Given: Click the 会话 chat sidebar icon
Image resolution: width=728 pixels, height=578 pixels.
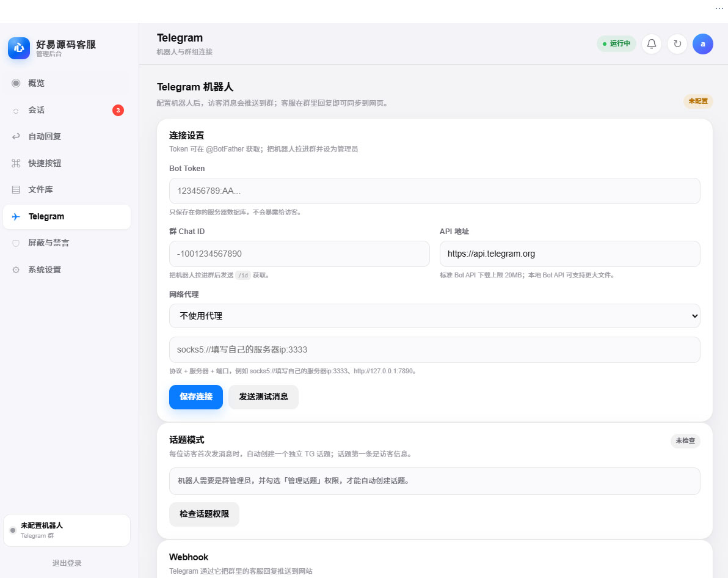Looking at the screenshot, I should tap(16, 111).
